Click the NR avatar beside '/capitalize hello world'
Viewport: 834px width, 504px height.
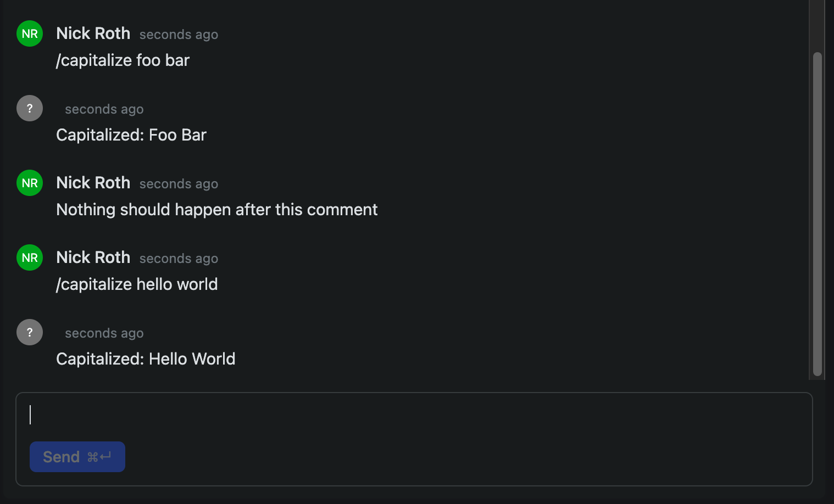click(x=30, y=257)
